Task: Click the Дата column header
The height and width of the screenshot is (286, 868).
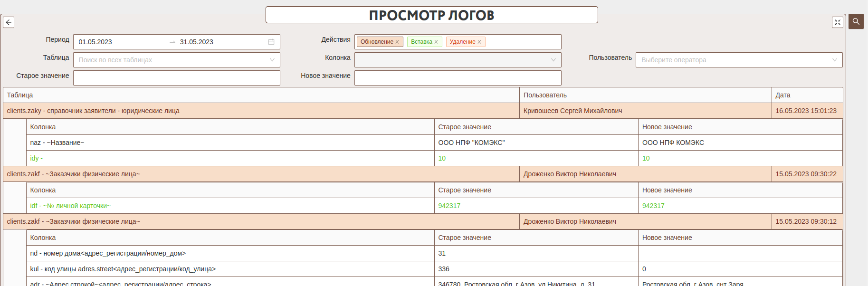Action: coord(783,95)
